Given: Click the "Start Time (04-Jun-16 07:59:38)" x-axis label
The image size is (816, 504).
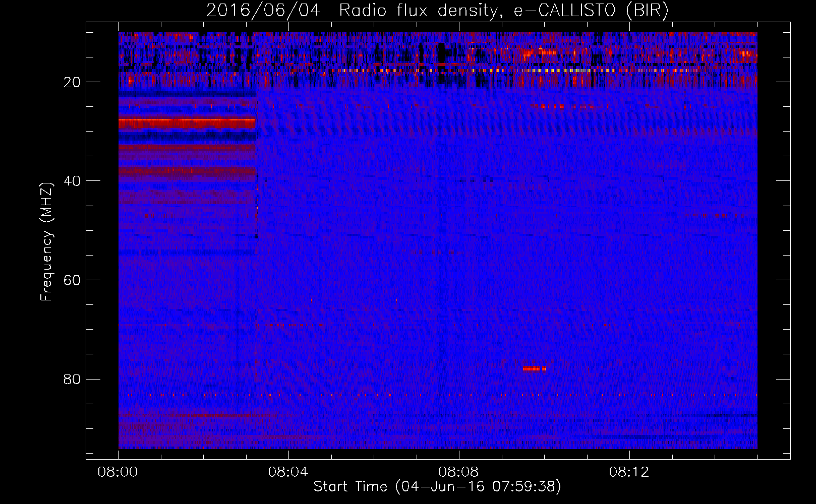Looking at the screenshot, I should pos(437,487).
